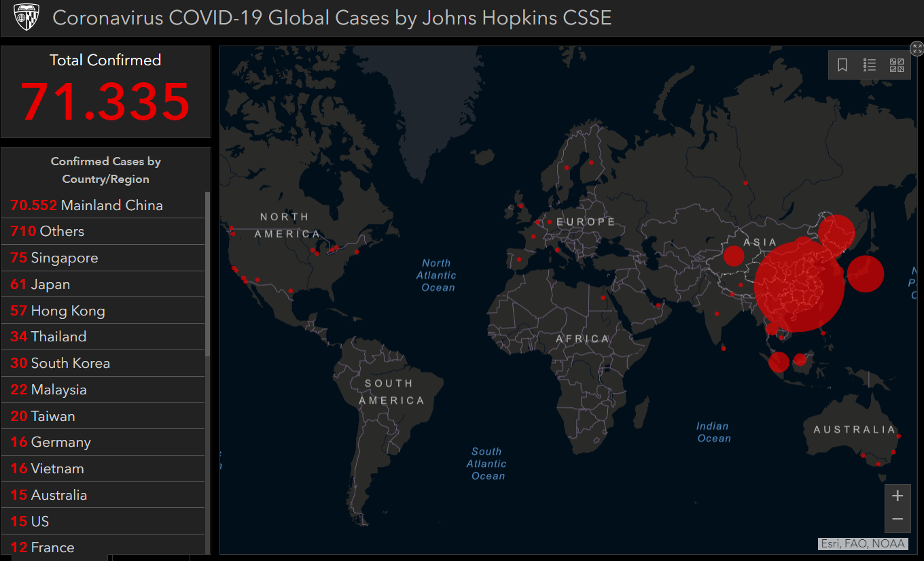Click the large red circle over China

[800, 286]
